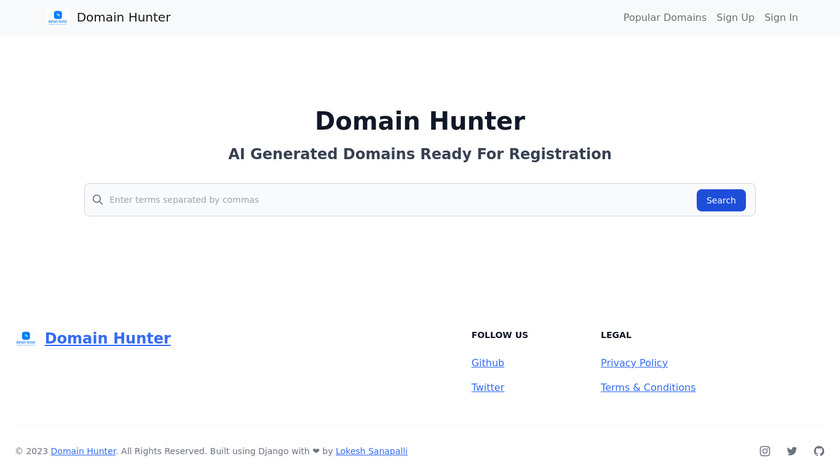This screenshot has height=472, width=840.
Task: Click the main Domain Hunter page heading
Action: (420, 121)
